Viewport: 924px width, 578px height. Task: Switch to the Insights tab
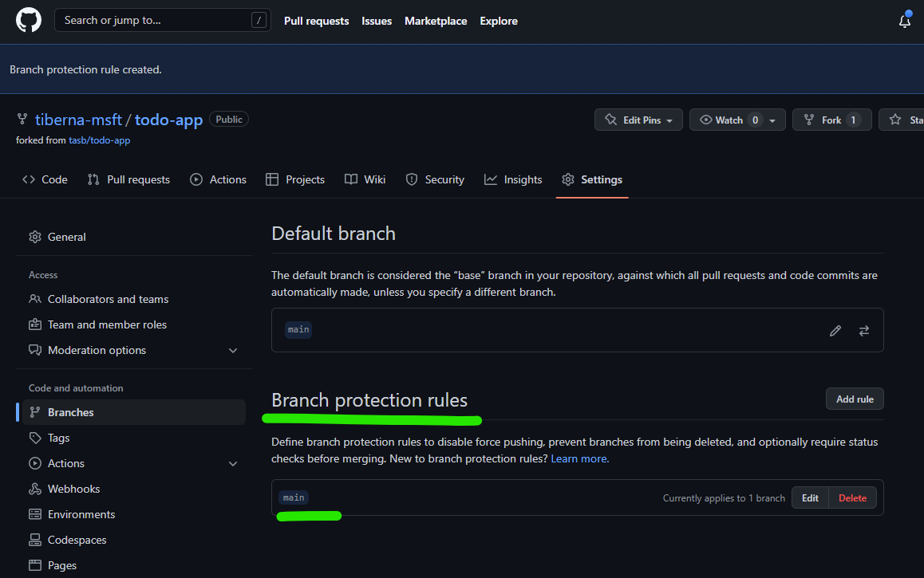(x=513, y=179)
